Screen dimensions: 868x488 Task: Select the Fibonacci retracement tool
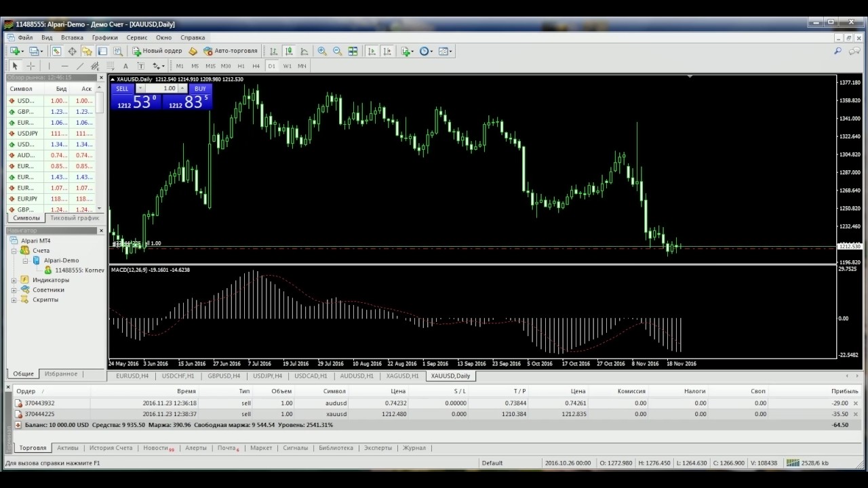(x=111, y=66)
